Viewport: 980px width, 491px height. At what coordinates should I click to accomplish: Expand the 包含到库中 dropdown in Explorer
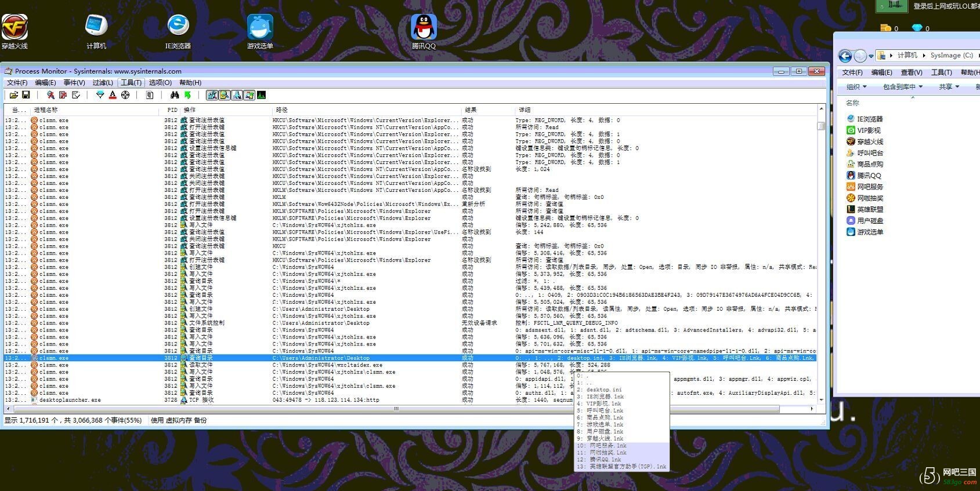point(903,86)
